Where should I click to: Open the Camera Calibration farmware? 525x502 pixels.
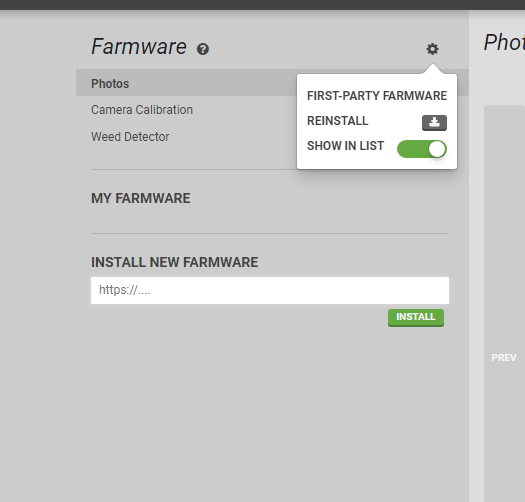pos(142,110)
